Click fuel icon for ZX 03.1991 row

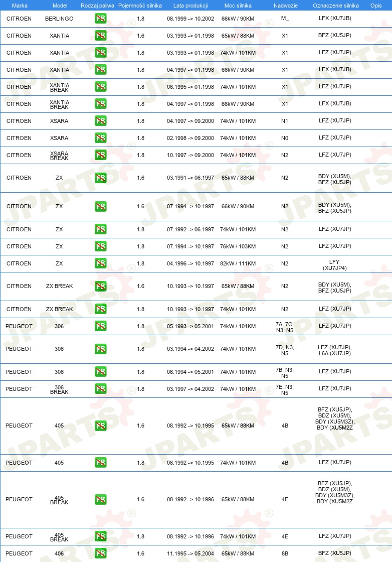pos(101,178)
